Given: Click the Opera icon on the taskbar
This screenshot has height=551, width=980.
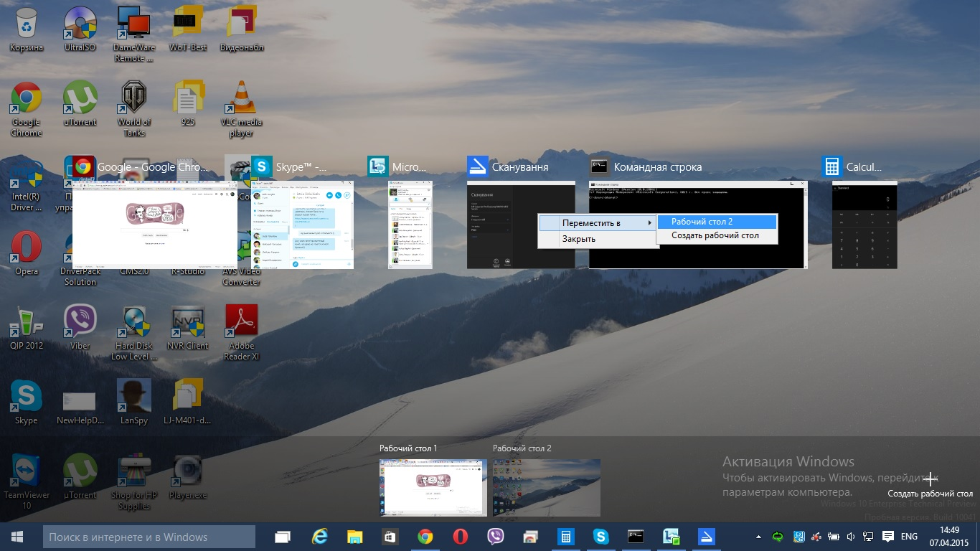Looking at the screenshot, I should pyautogui.click(x=460, y=537).
